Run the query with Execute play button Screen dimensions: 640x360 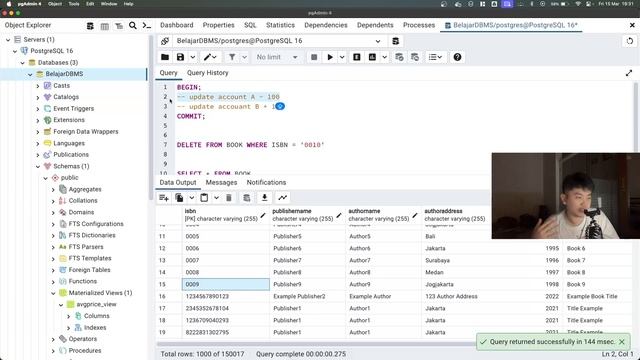(x=330, y=57)
